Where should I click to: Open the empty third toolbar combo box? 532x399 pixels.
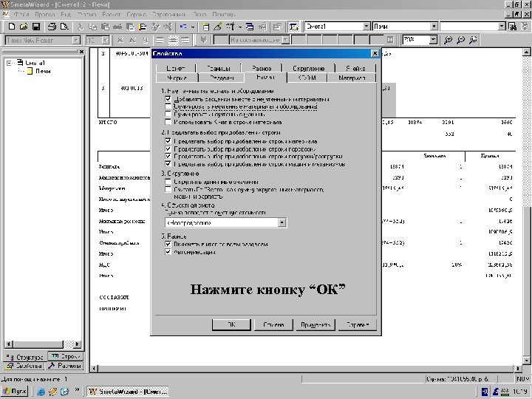coord(502,26)
